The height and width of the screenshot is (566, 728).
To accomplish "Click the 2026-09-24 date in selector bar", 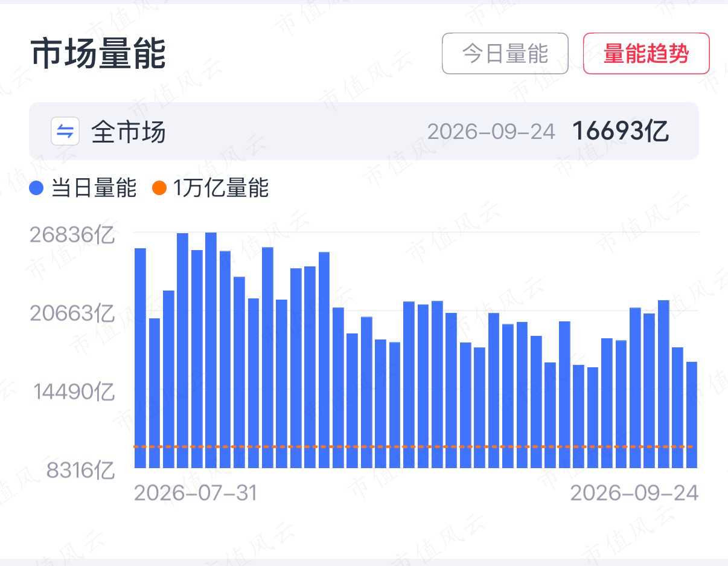I will coord(491,132).
